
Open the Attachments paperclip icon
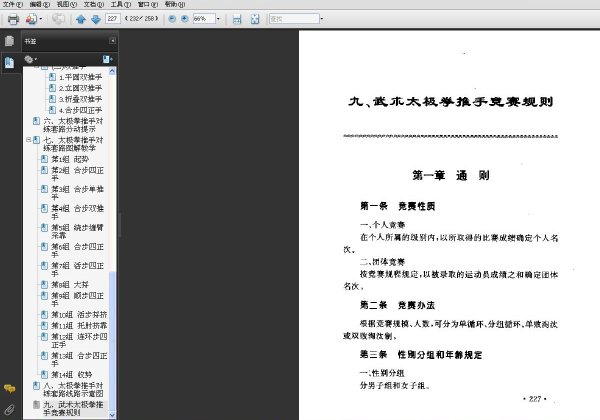pyautogui.click(x=10, y=410)
